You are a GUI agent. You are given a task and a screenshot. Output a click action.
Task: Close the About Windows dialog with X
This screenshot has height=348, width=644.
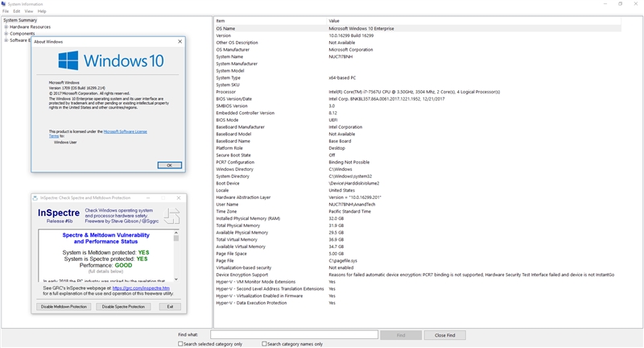pyautogui.click(x=180, y=41)
